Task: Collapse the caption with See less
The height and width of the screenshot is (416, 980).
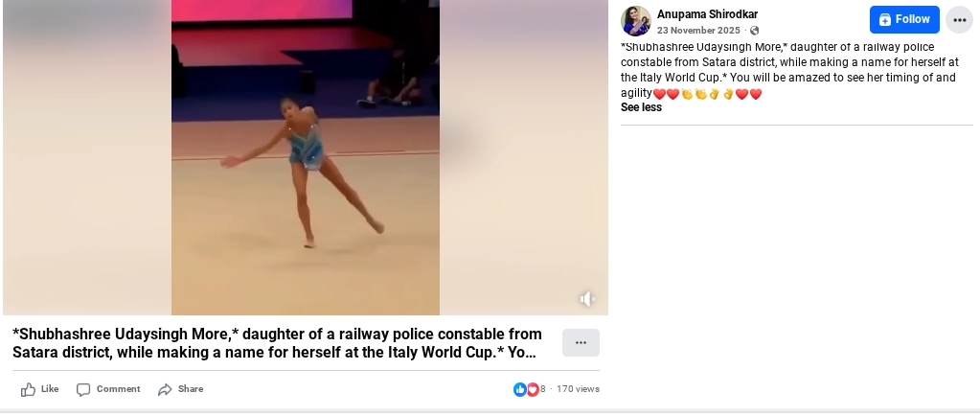Action: 641,107
